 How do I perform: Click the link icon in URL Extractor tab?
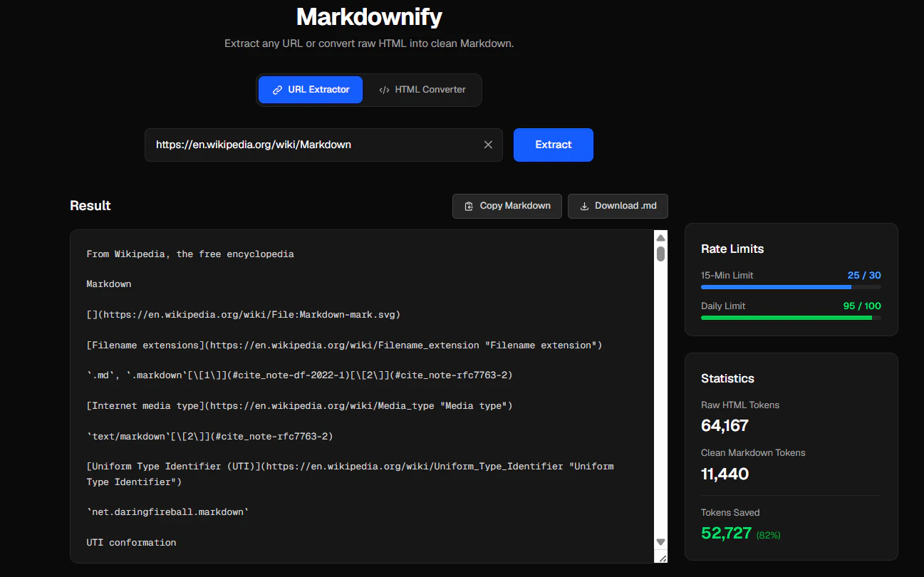pyautogui.click(x=278, y=90)
